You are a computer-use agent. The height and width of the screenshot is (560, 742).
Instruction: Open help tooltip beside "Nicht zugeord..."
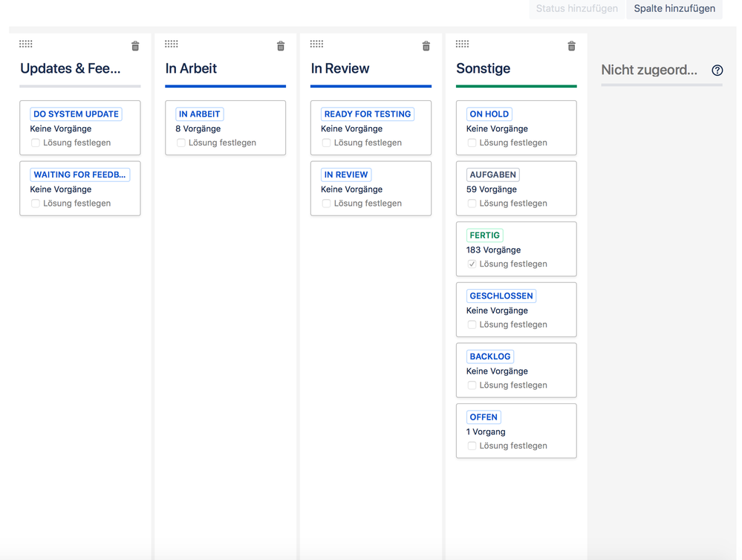[717, 70]
